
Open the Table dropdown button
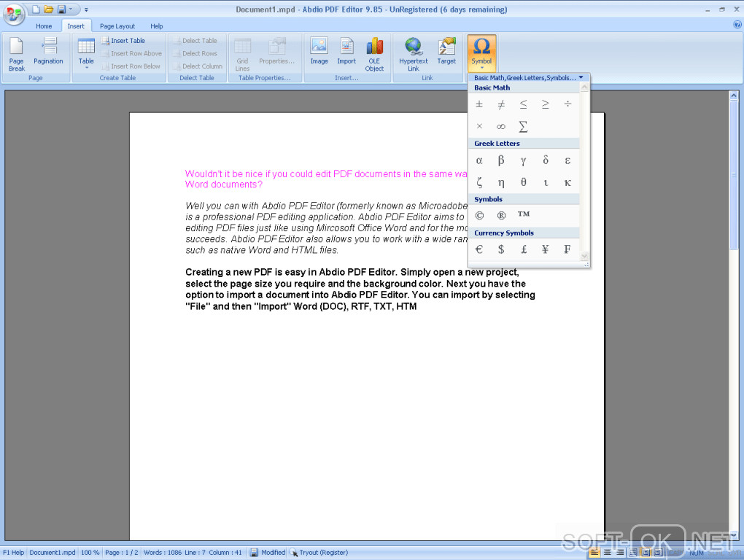[x=86, y=53]
